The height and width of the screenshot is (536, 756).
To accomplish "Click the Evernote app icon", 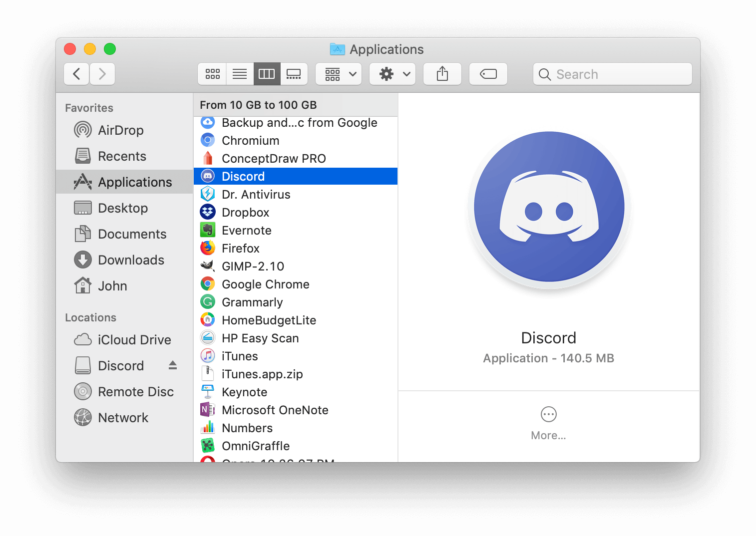I will pyautogui.click(x=208, y=230).
